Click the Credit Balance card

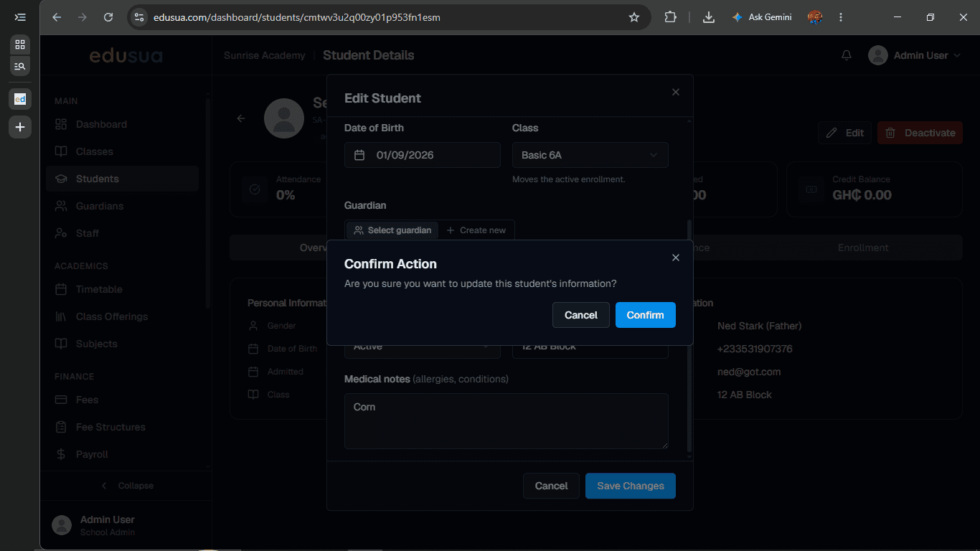coord(875,189)
